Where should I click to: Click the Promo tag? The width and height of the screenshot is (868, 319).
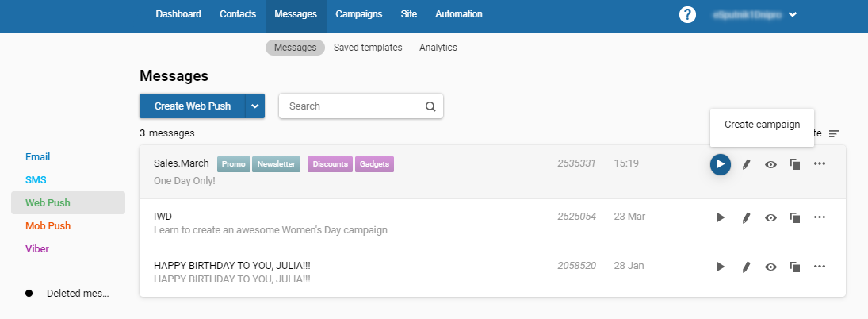click(234, 164)
